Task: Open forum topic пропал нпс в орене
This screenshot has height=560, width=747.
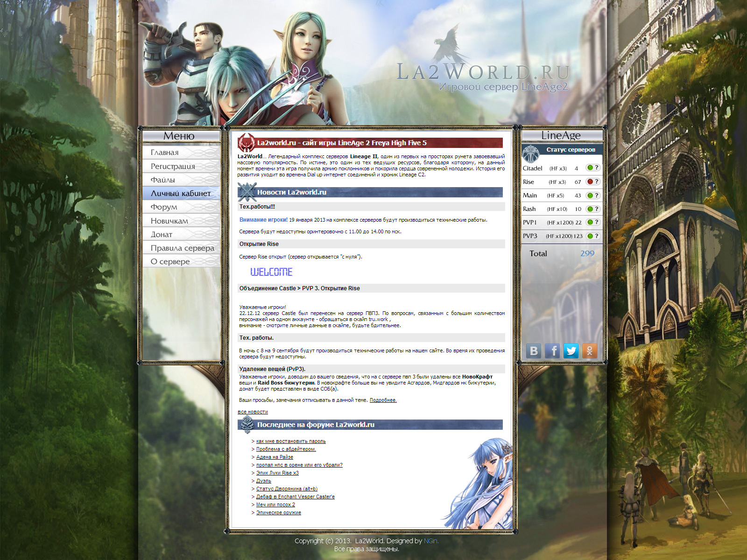Action: click(x=299, y=465)
